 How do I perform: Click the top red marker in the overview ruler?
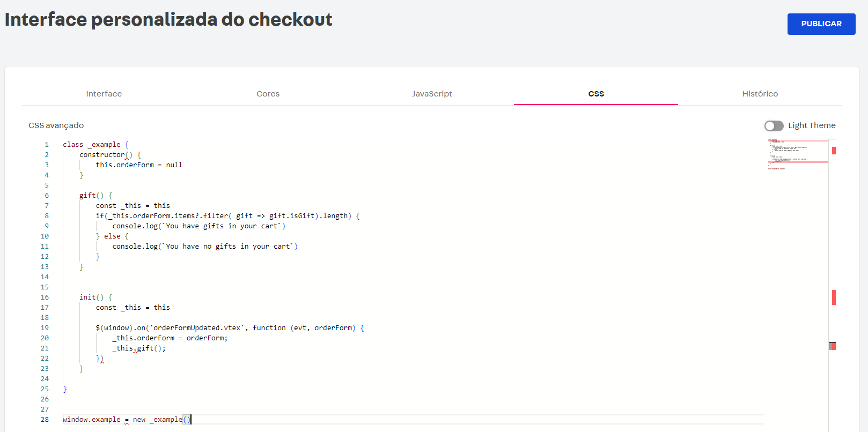click(x=834, y=151)
